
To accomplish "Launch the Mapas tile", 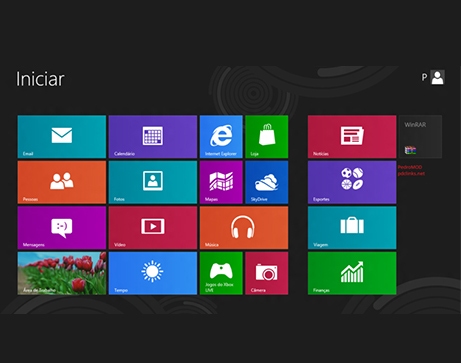I will [221, 182].
